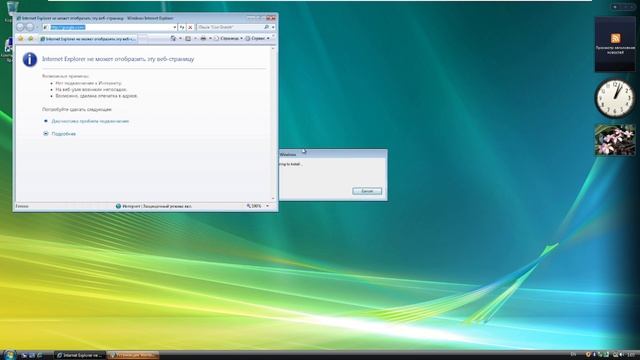Open the Recycle Bin on the desktop
Viewport: 640px width, 360px height.
click(12, 10)
